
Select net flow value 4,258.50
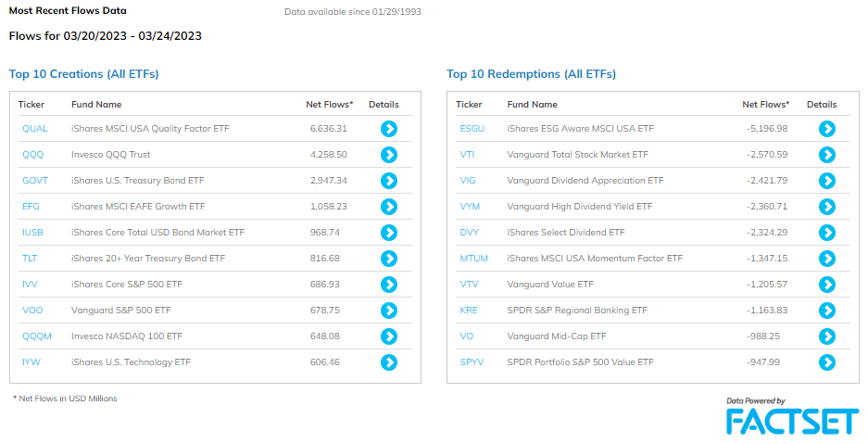tap(329, 155)
